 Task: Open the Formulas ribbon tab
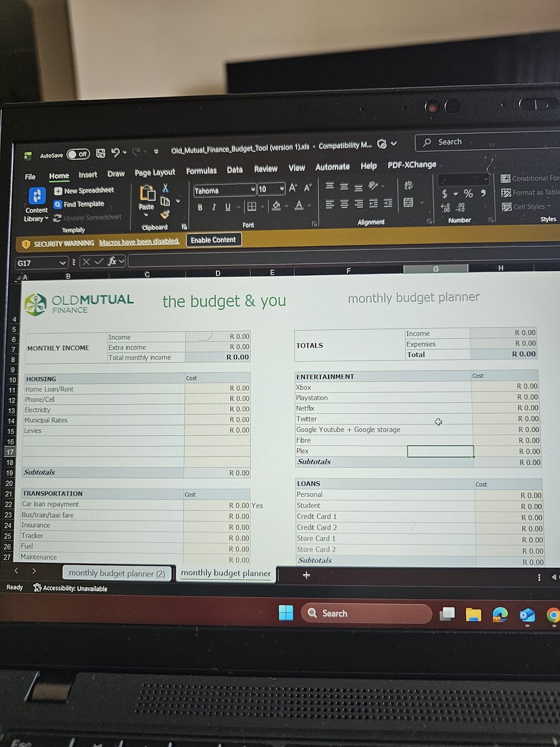tap(202, 171)
